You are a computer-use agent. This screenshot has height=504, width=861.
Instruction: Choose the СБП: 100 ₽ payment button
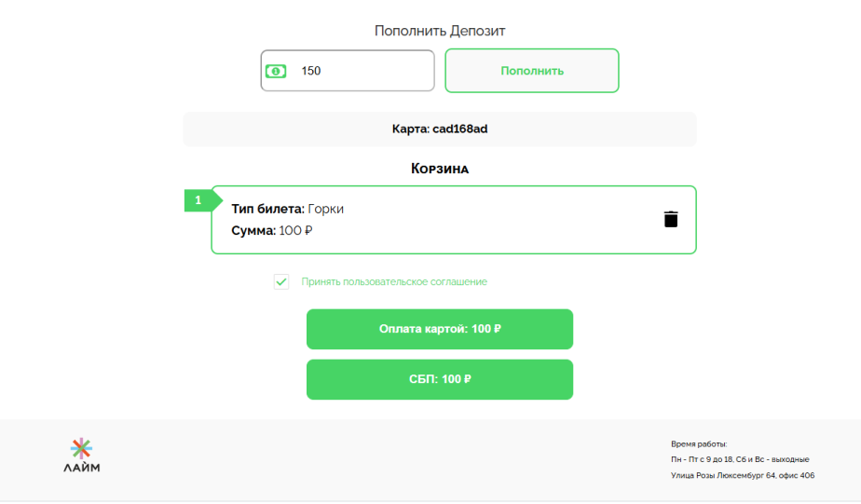[440, 379]
